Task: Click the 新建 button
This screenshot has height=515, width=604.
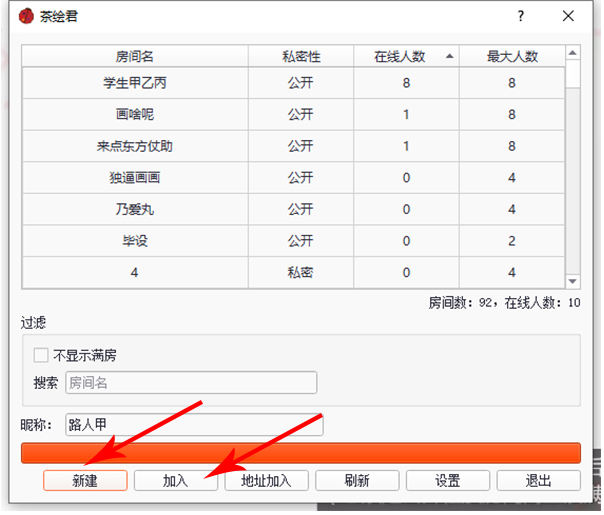Action: [85, 480]
